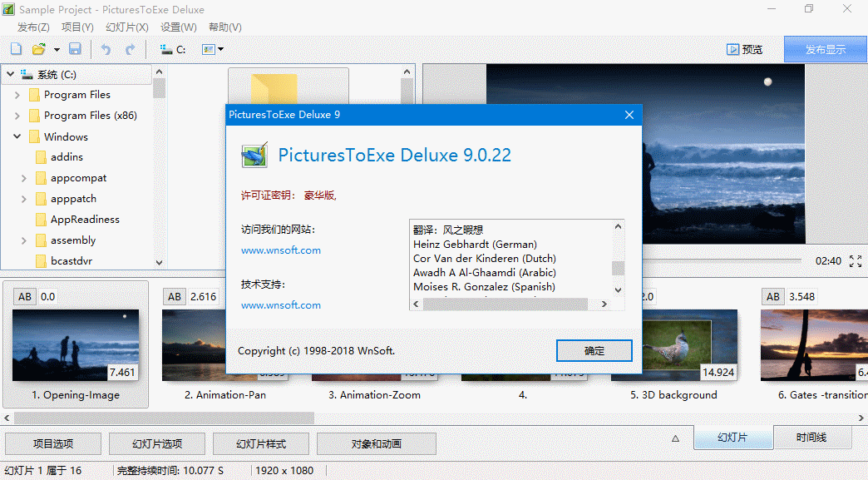Image resolution: width=868 pixels, height=480 pixels.
Task: Click the 7.461 duration on slide 1
Action: (122, 372)
